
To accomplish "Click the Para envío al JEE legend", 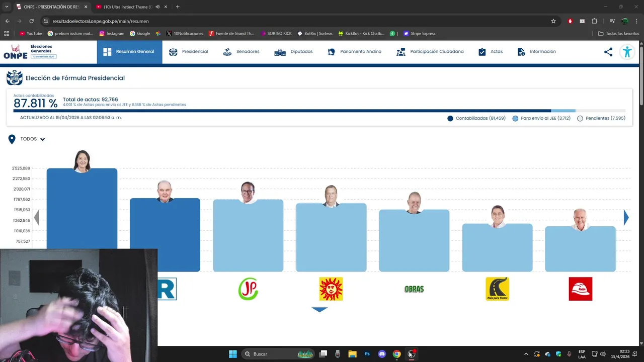I will (541, 118).
